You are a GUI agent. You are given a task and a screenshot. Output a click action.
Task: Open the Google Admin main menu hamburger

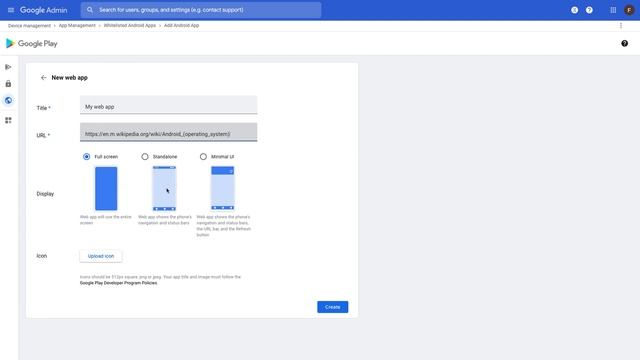click(x=11, y=10)
